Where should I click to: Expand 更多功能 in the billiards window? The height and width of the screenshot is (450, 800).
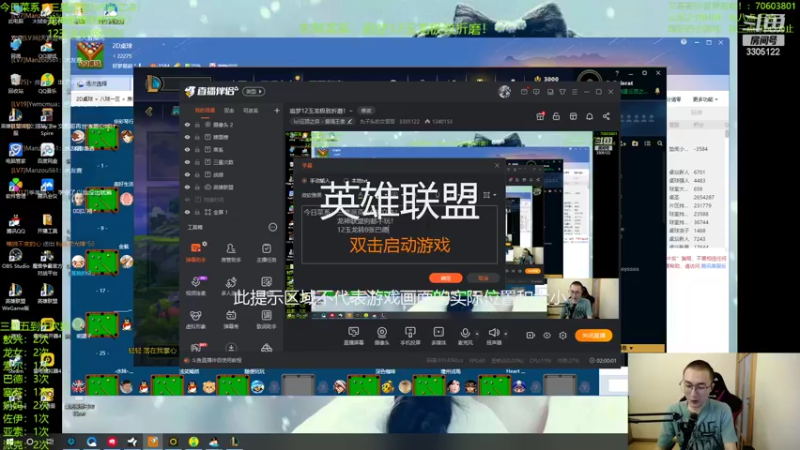point(705,99)
